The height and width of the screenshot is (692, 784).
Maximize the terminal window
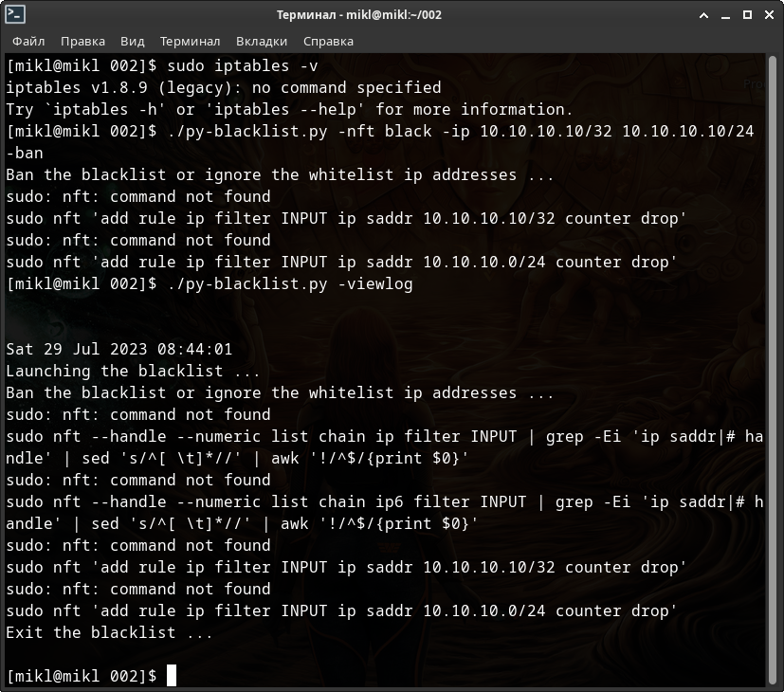(747, 14)
